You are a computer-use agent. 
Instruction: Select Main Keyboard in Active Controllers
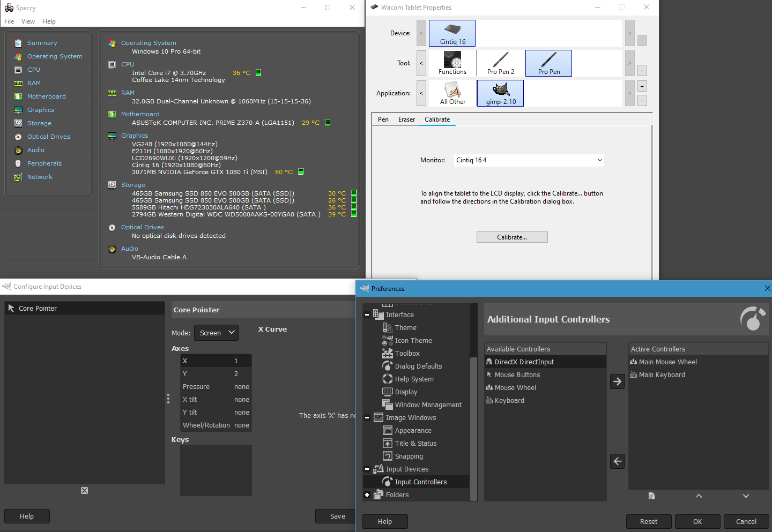pos(699,375)
